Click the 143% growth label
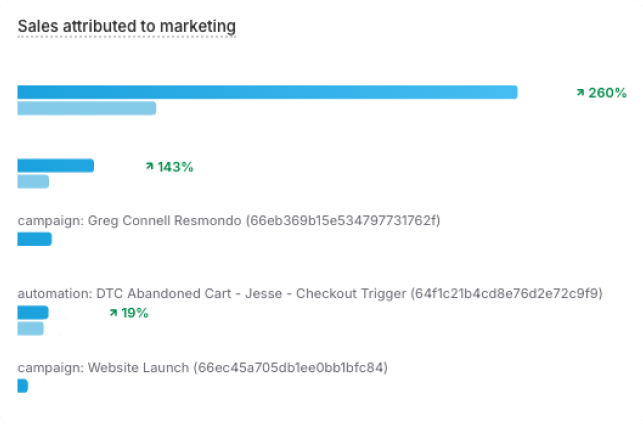Screen dimensions: 643x424 (175, 166)
